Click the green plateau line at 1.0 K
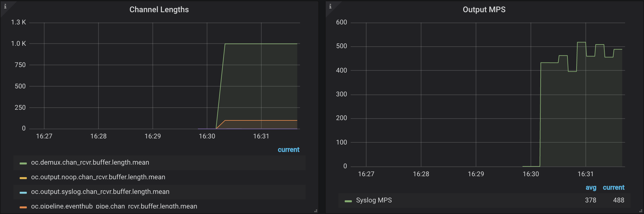Image resolution: width=644 pixels, height=214 pixels. 261,44
